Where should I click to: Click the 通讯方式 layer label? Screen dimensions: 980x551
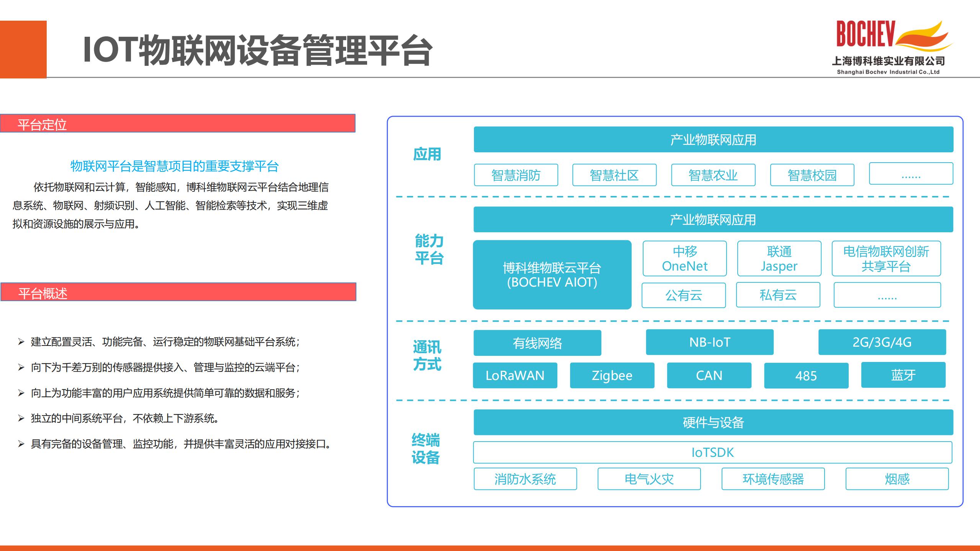pyautogui.click(x=427, y=355)
